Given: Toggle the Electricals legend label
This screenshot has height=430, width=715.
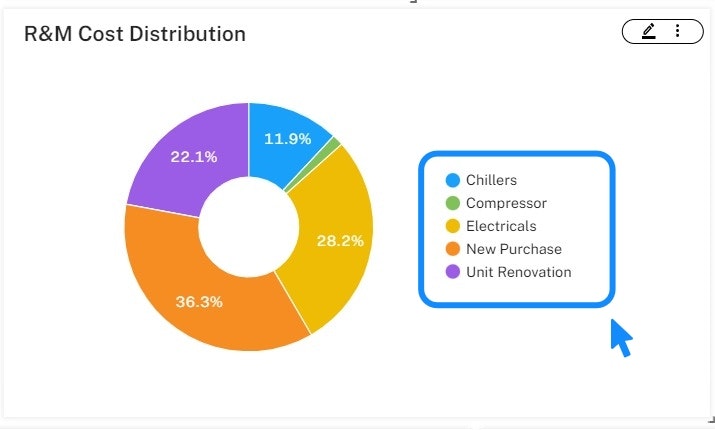Looking at the screenshot, I should [x=501, y=226].
